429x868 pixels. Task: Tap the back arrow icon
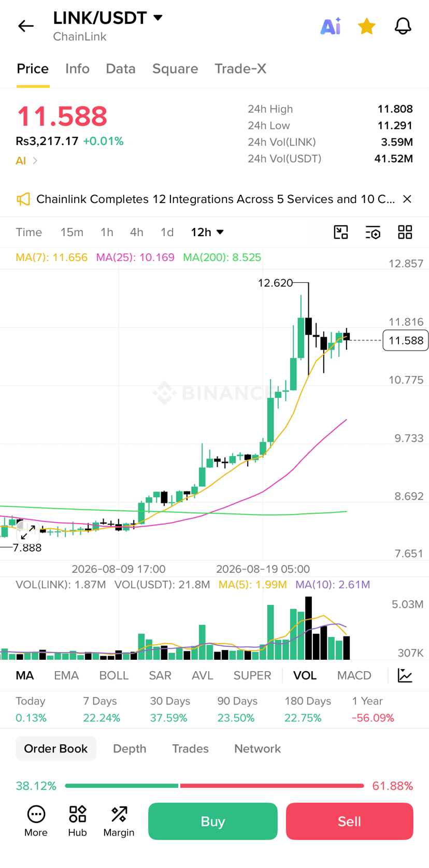point(25,26)
